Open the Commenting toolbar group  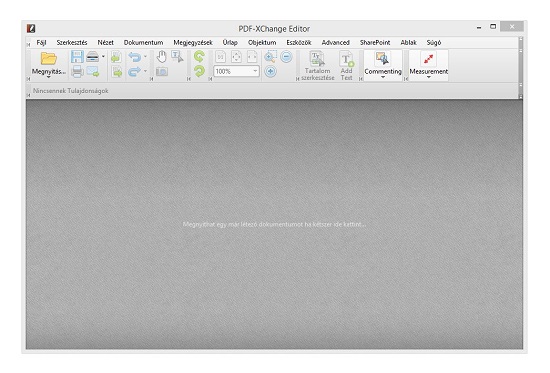383,65
